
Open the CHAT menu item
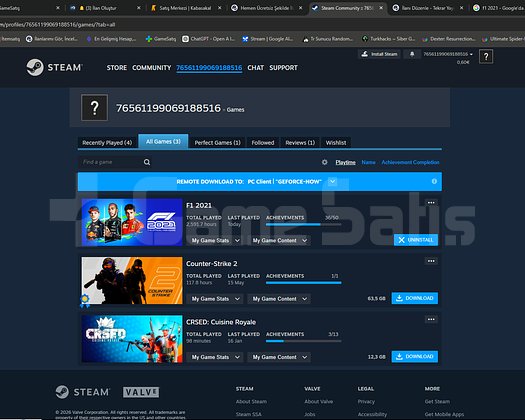tap(255, 68)
